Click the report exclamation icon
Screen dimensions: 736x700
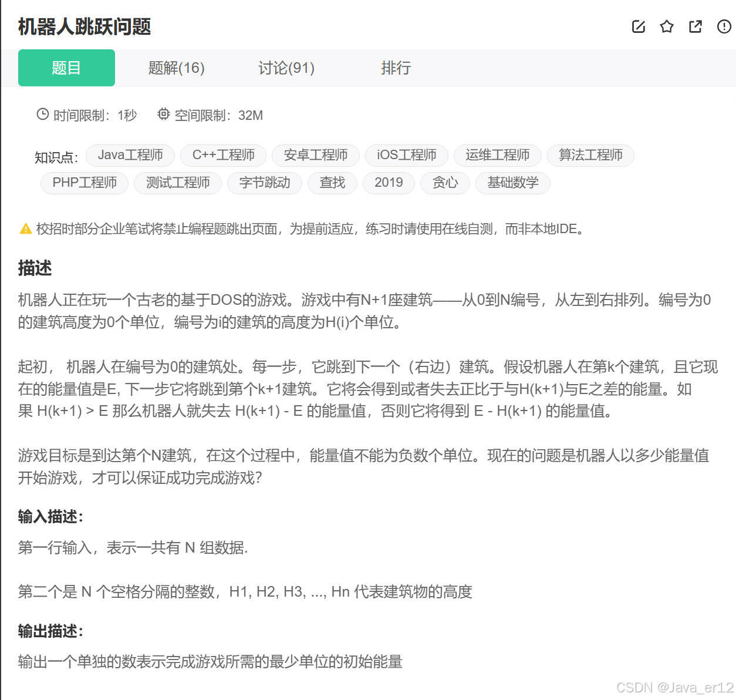pyautogui.click(x=723, y=26)
